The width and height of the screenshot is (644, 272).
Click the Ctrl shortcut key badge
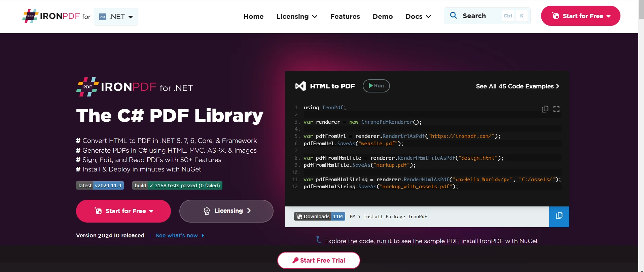tap(508, 16)
